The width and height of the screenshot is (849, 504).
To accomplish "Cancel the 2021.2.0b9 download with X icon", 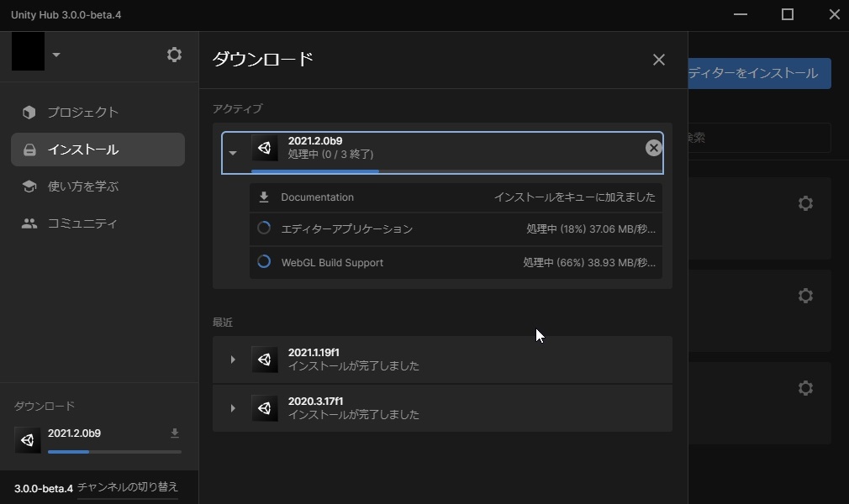I will pyautogui.click(x=653, y=148).
